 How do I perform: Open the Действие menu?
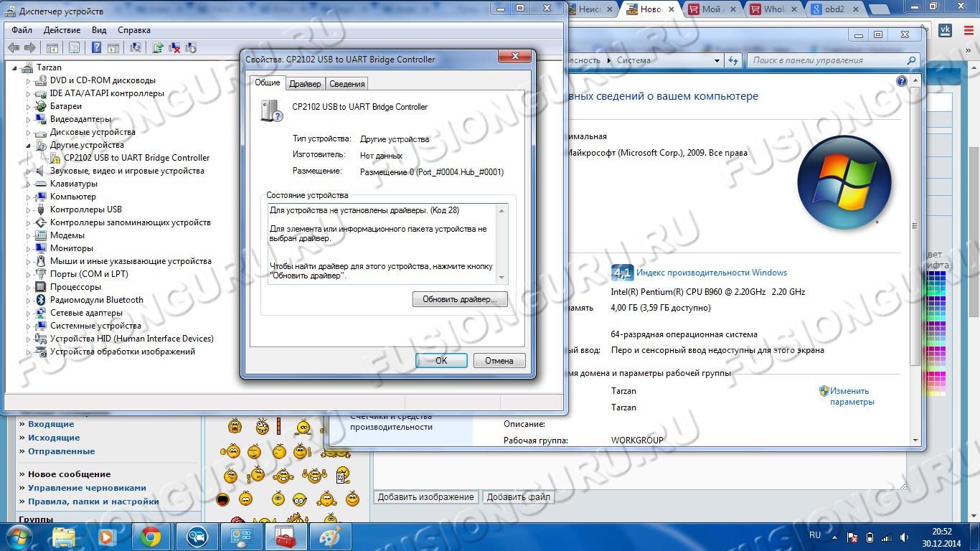tap(62, 30)
